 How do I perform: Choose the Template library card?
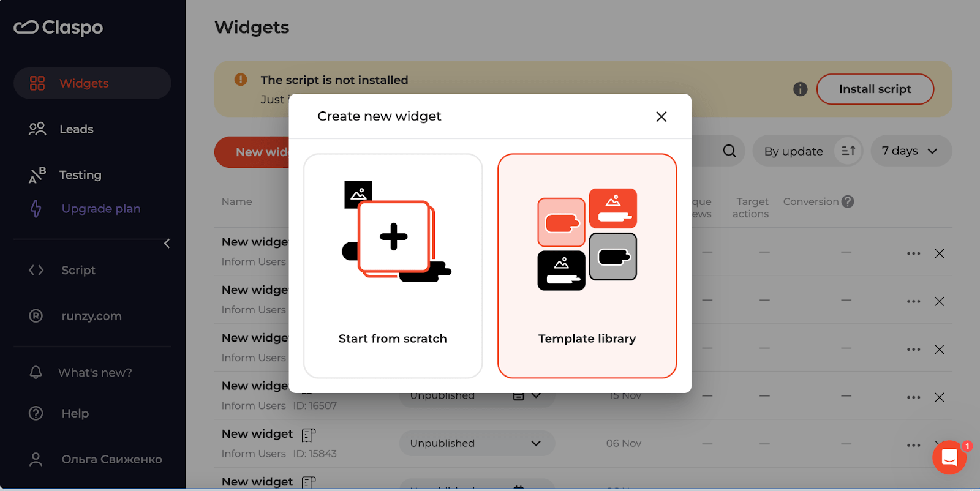pos(587,266)
